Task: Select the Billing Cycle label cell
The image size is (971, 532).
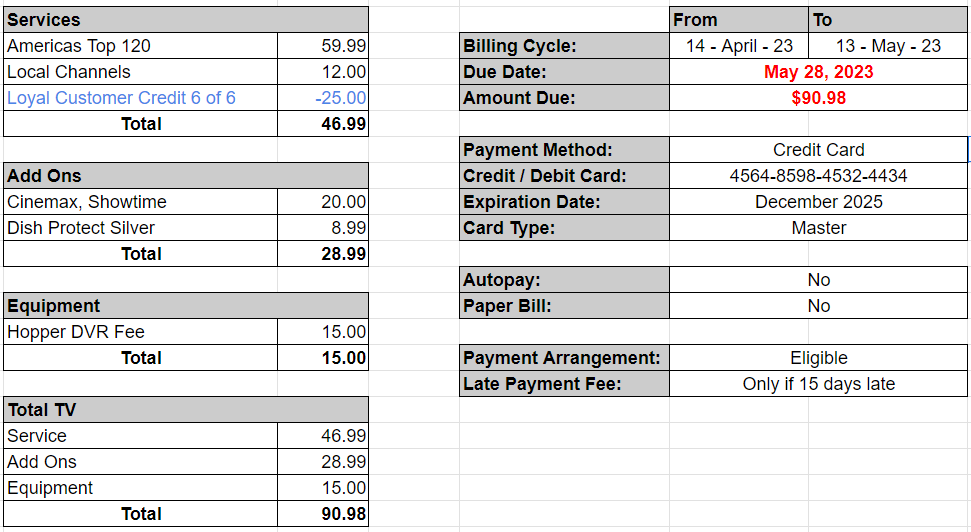Action: pyautogui.click(x=564, y=46)
